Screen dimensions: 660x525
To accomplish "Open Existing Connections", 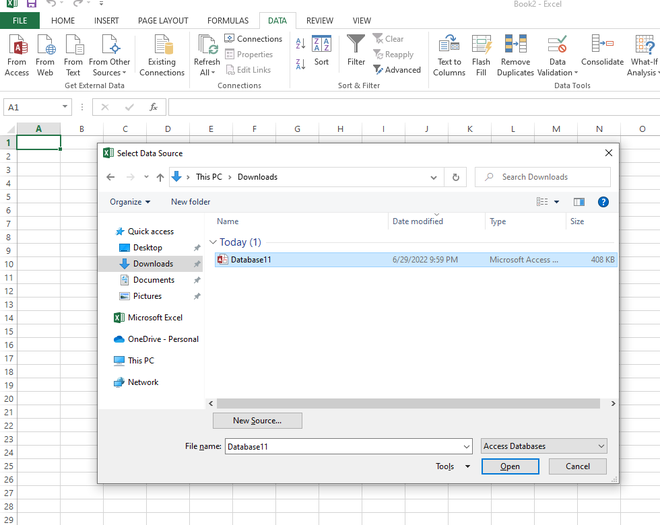I will 162,56.
